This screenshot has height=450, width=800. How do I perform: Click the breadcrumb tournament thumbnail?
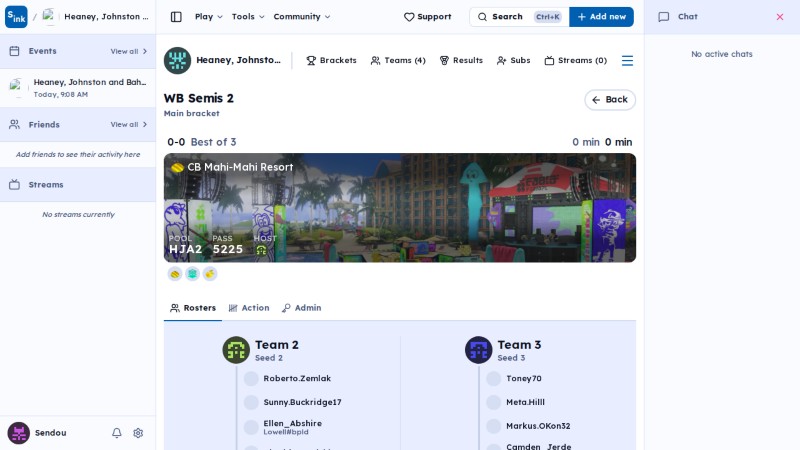(49, 17)
